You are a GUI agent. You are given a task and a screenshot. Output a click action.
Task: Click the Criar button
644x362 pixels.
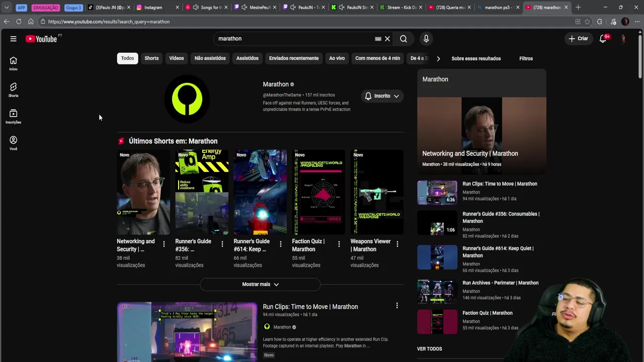578,39
